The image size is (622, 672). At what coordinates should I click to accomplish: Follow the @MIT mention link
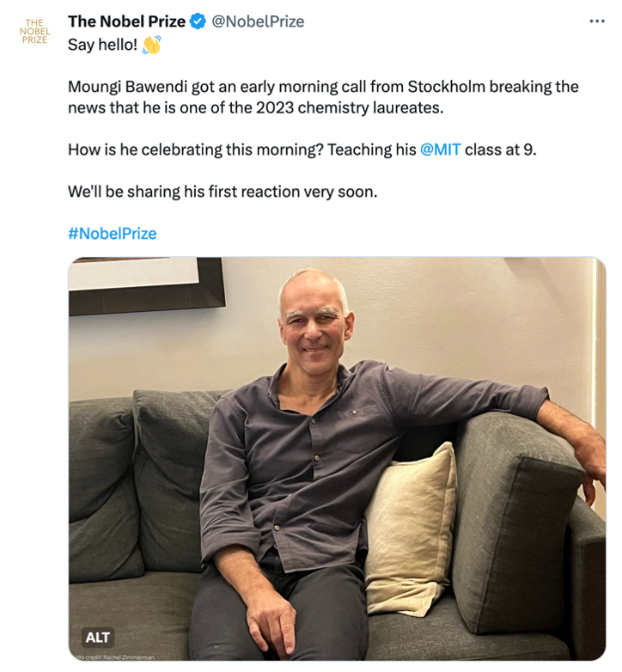pyautogui.click(x=441, y=150)
